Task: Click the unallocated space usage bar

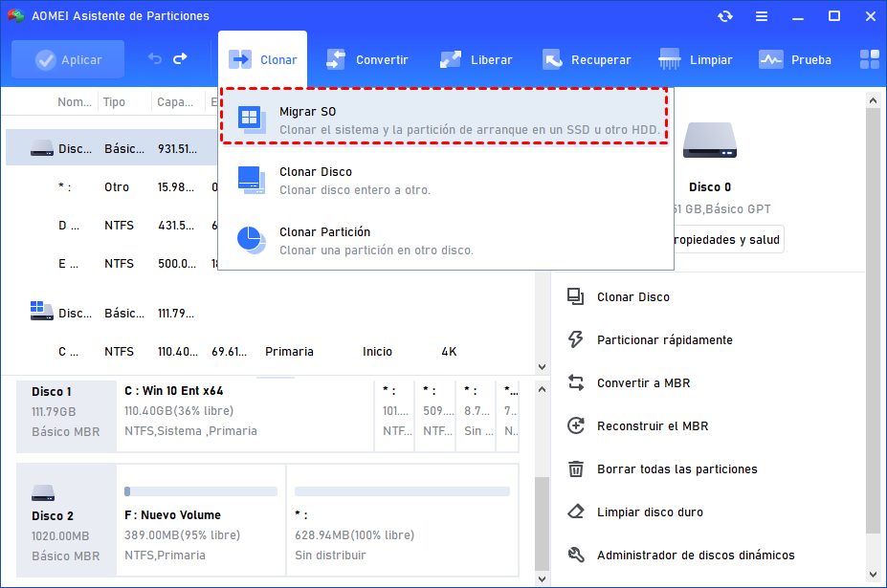Action: pyautogui.click(x=402, y=491)
